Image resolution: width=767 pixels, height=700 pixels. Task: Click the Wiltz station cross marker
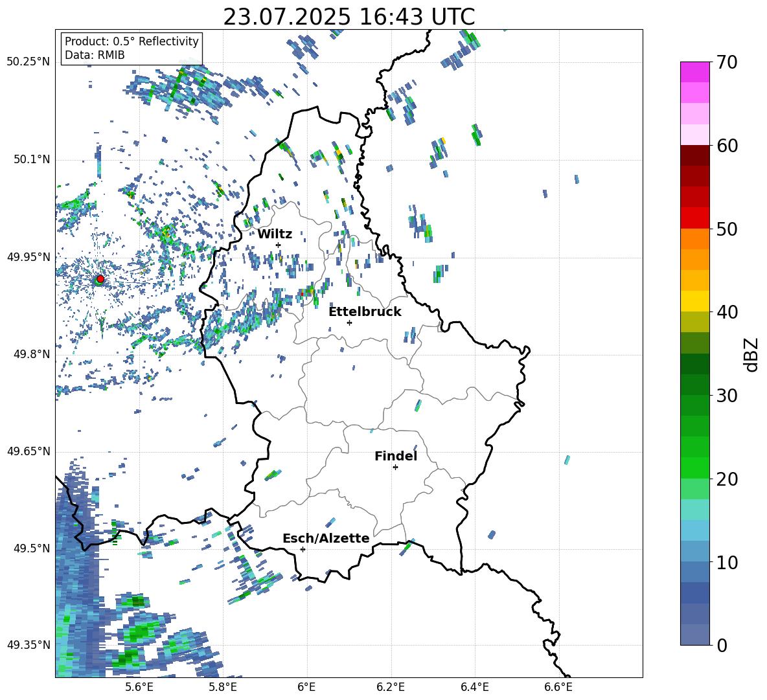pyautogui.click(x=279, y=245)
